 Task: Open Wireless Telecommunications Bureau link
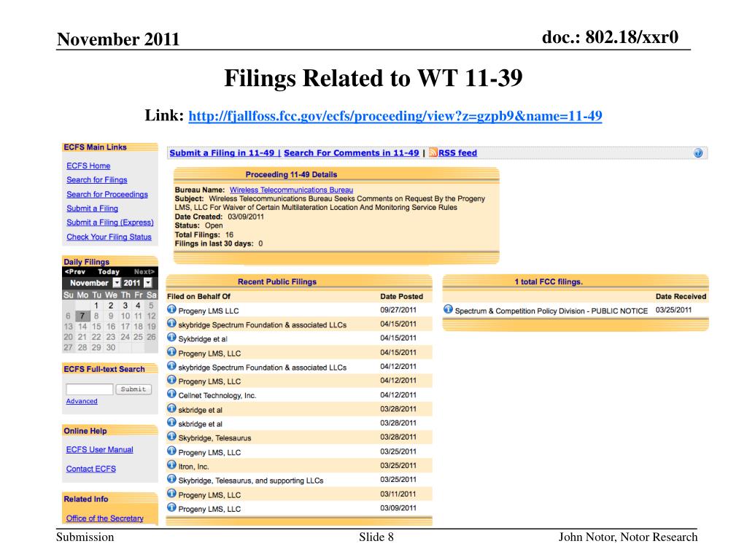pyautogui.click(x=292, y=190)
